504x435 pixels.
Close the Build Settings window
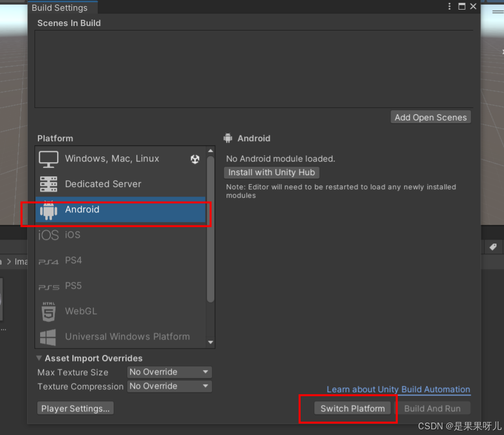(473, 6)
